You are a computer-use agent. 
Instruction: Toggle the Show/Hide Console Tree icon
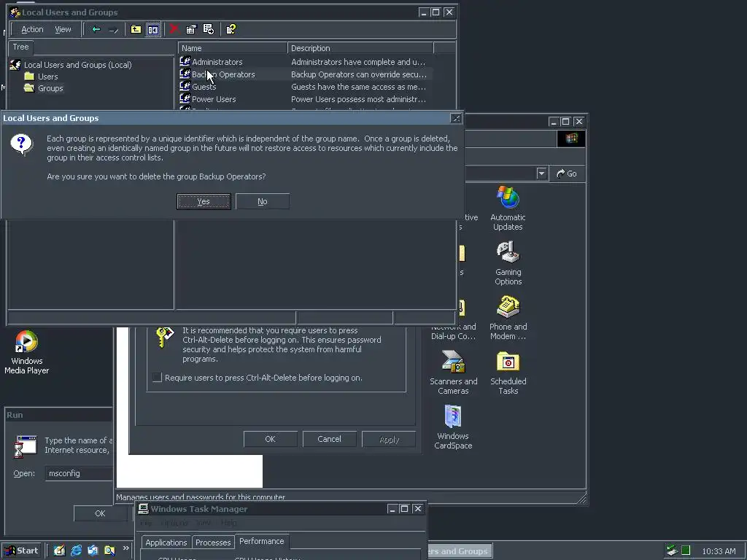(153, 29)
